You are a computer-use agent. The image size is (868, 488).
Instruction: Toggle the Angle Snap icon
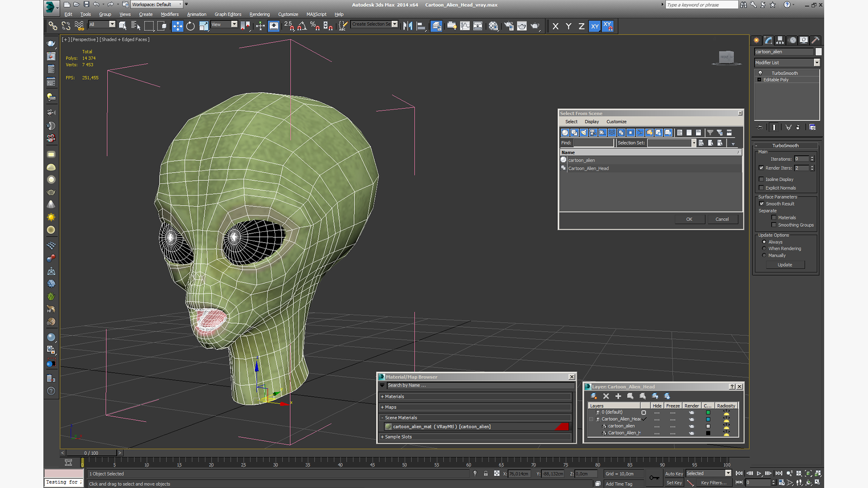point(302,26)
